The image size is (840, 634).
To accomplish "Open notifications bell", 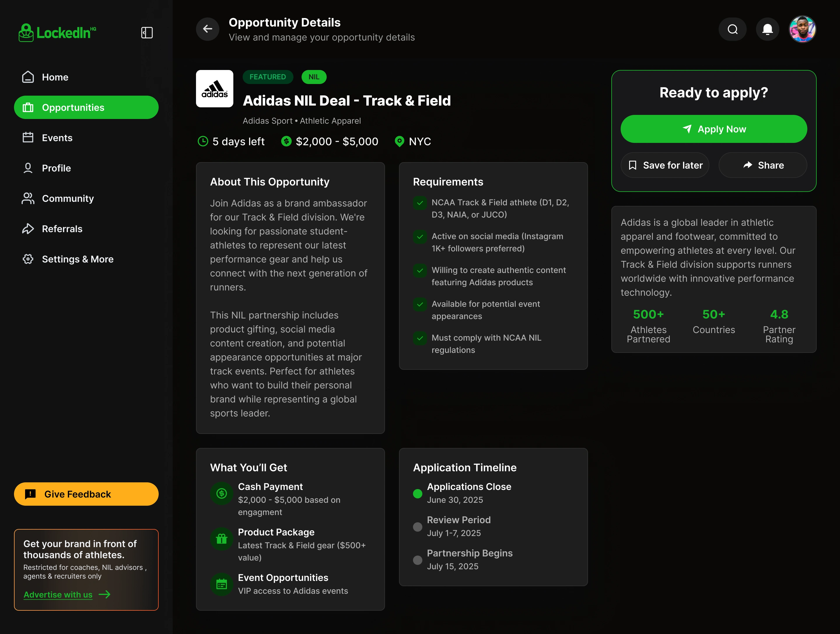I will click(x=767, y=29).
